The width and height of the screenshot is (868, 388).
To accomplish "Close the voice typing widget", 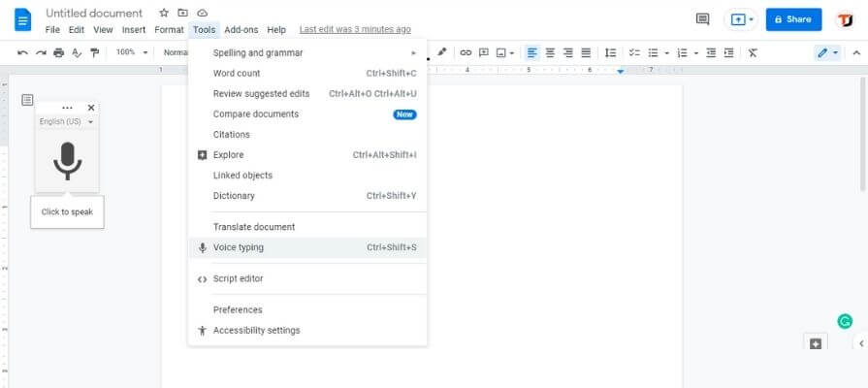I will click(x=91, y=108).
